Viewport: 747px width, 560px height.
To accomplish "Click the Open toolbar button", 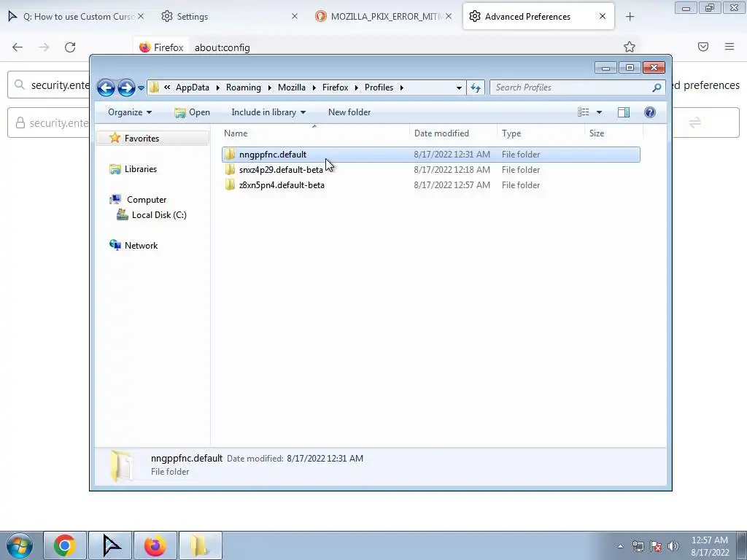I will pyautogui.click(x=192, y=112).
